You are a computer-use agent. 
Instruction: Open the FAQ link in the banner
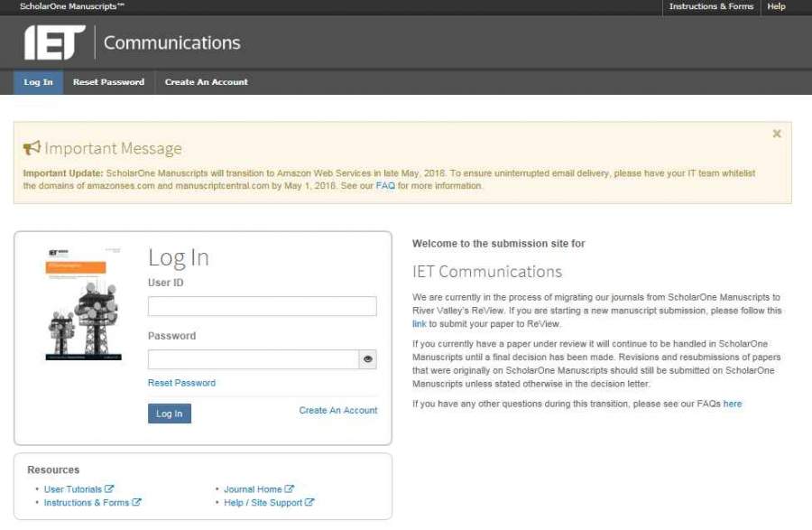pos(385,186)
